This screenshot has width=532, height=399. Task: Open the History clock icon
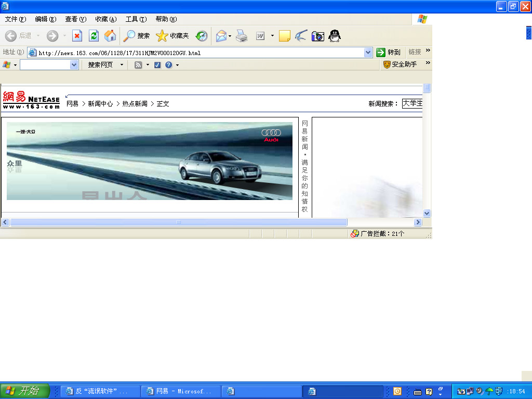tap(201, 36)
